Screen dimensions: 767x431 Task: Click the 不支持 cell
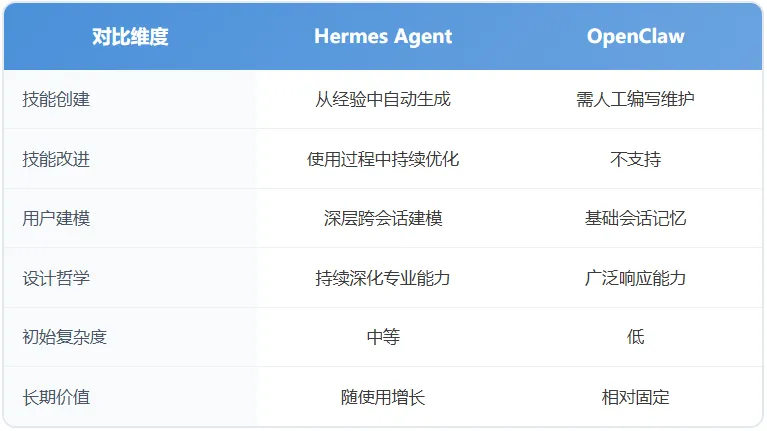click(635, 159)
